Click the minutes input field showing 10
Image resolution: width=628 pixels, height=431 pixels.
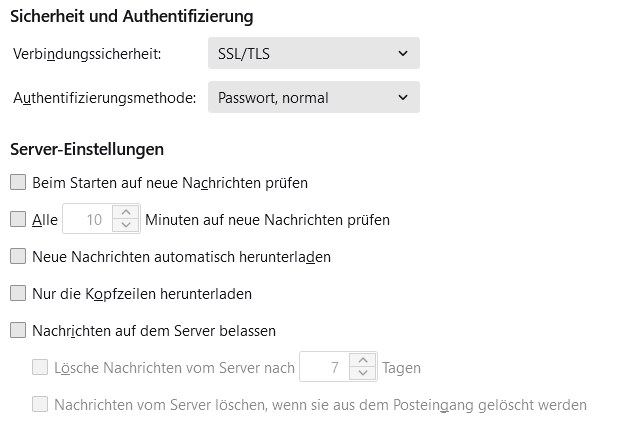click(x=88, y=219)
